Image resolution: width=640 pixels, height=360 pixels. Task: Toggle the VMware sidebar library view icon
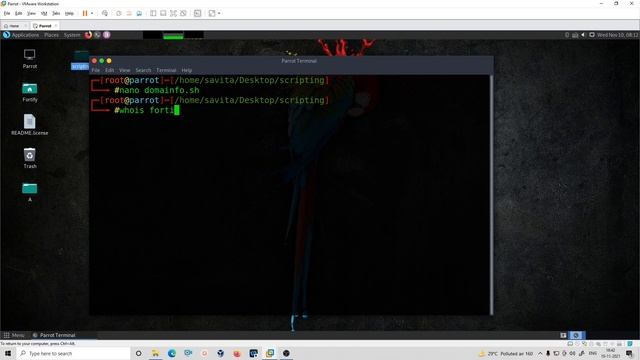(153, 13)
